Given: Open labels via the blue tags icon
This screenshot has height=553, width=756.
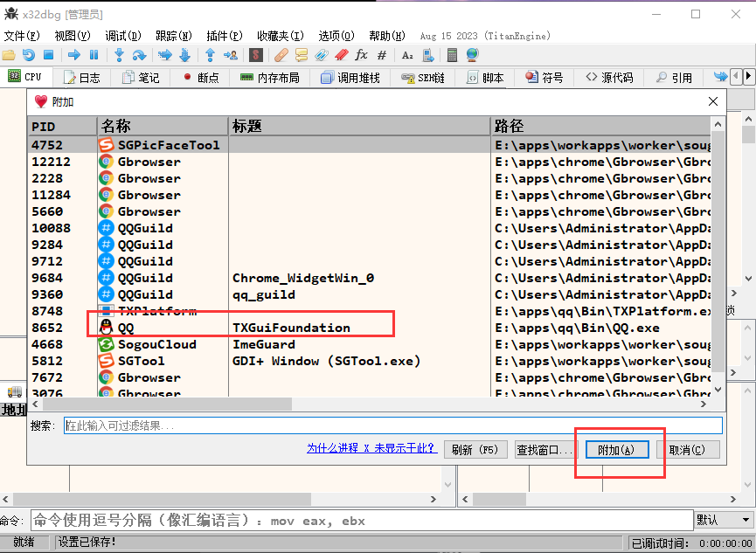Looking at the screenshot, I should (322, 55).
